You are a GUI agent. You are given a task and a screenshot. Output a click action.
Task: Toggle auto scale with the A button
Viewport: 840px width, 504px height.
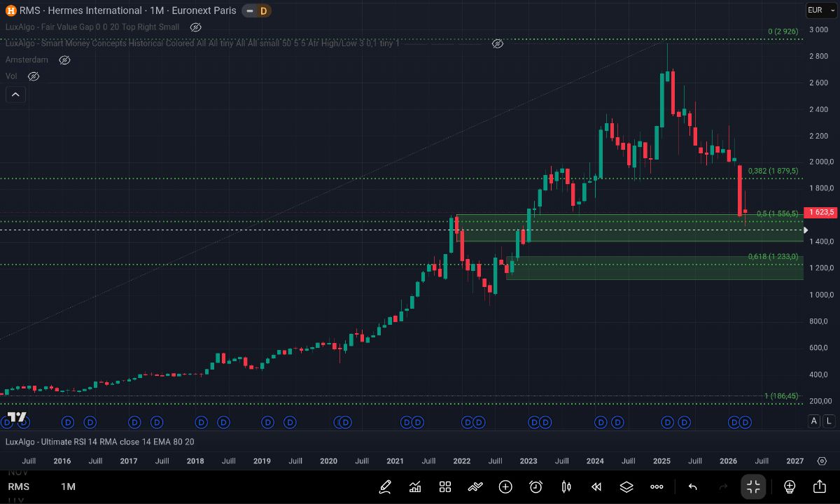click(x=814, y=421)
